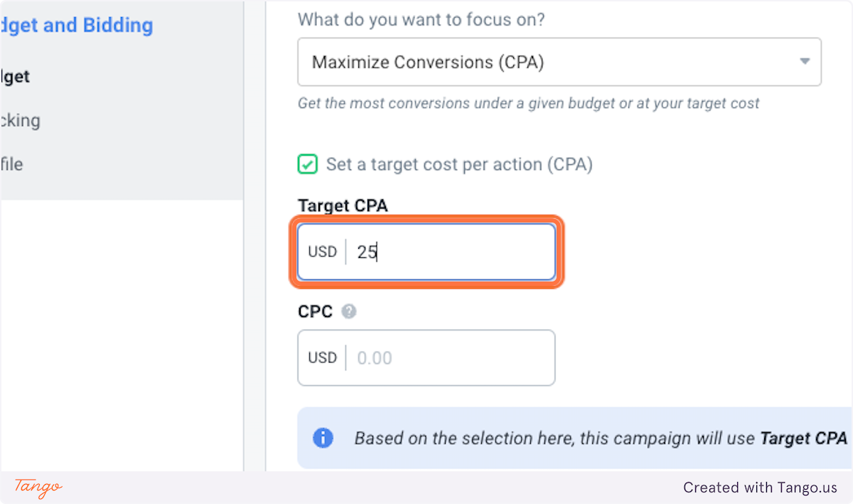Focus the empty CPC input field
The image size is (853, 504).
point(448,358)
